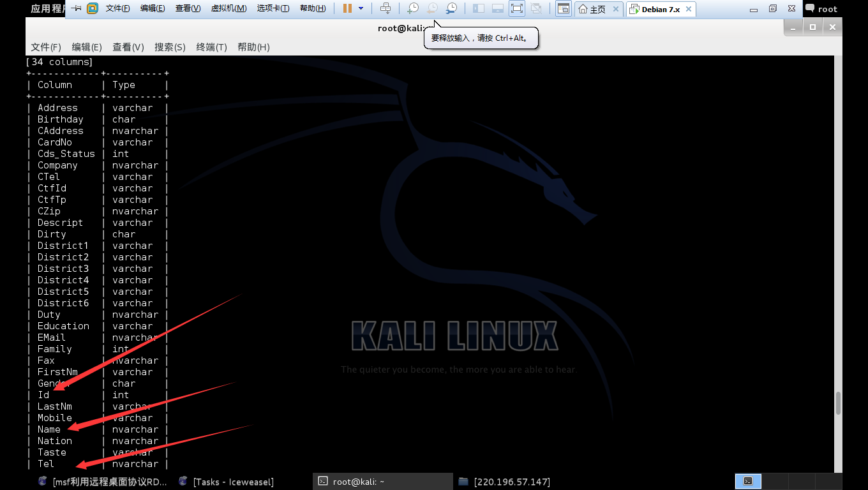Click the CardNo column row text
868x490 pixels.
[54, 142]
